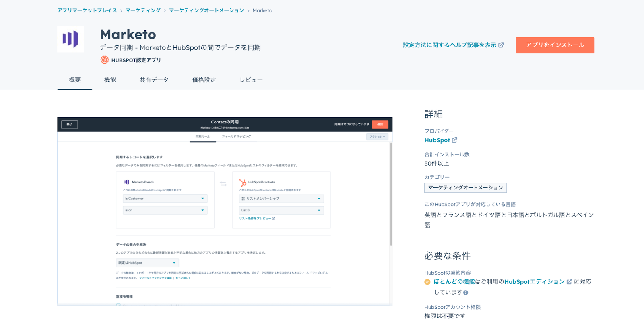The height and width of the screenshot is (324, 644).
Task: Click フィールドマッピング tab in screenshot
Action: (x=236, y=137)
